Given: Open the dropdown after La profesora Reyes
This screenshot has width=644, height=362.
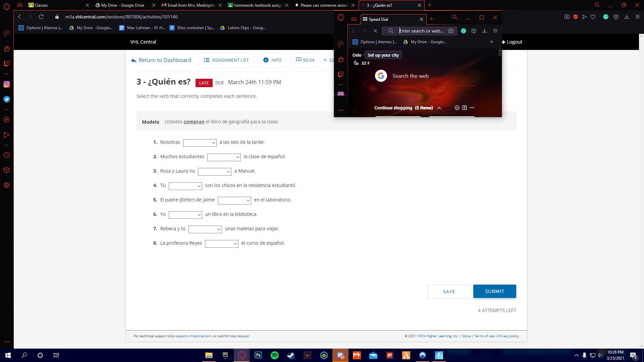Looking at the screenshot, I should pos(221,243).
